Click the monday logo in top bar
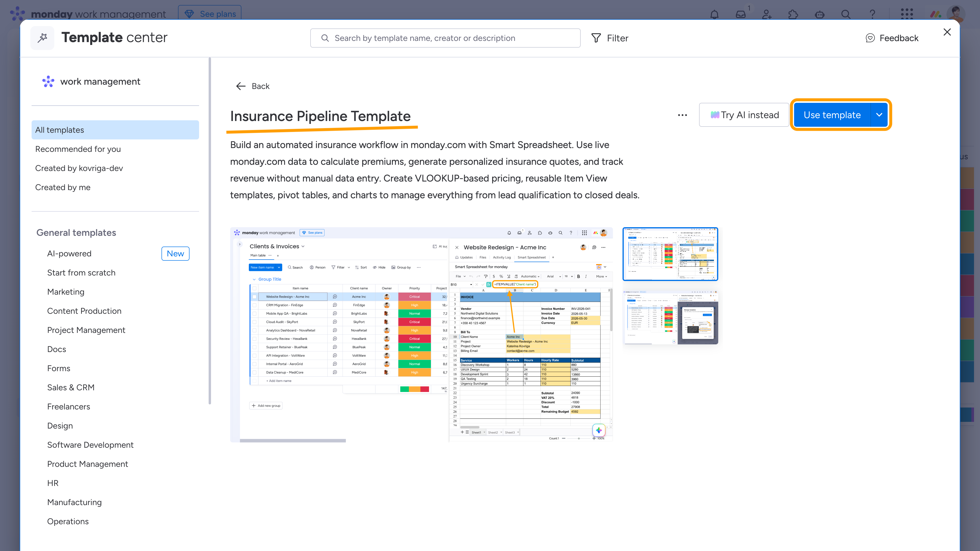Screen dimensions: 980x551 pos(17,14)
